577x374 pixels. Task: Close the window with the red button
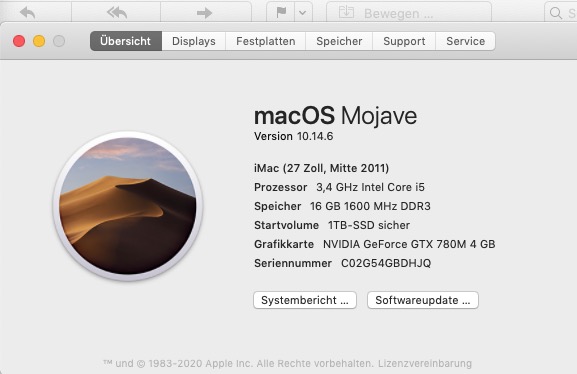point(19,41)
